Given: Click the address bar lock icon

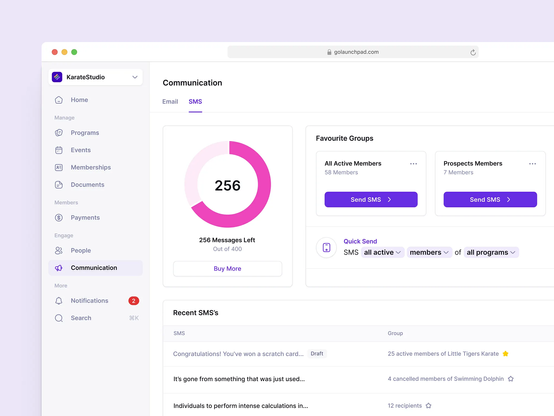Looking at the screenshot, I should (329, 52).
